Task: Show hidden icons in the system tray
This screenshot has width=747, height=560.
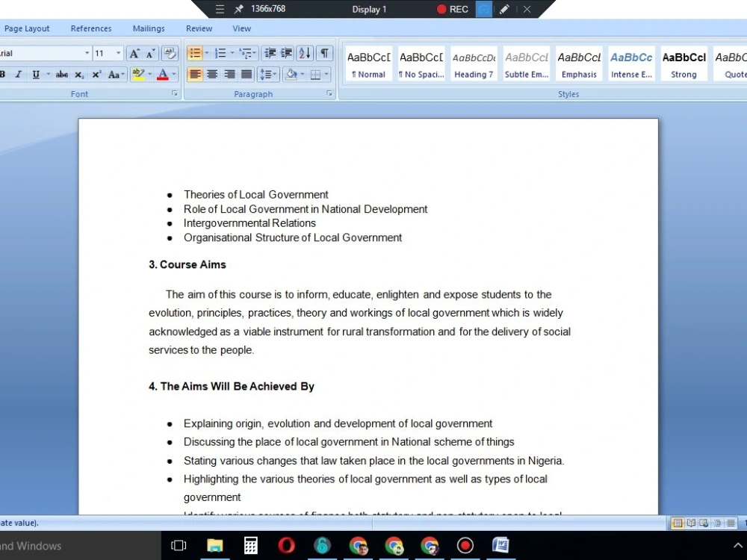Action: click(737, 546)
